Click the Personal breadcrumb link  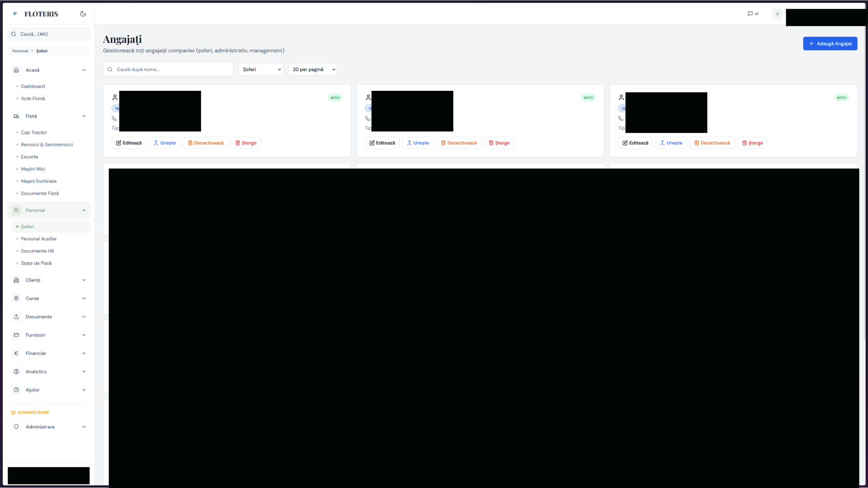[20, 51]
